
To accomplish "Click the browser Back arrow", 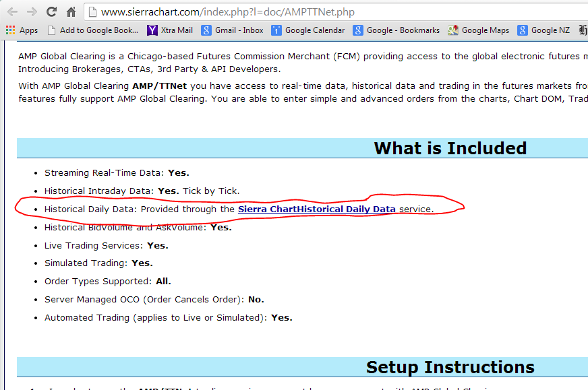I will tap(12, 12).
